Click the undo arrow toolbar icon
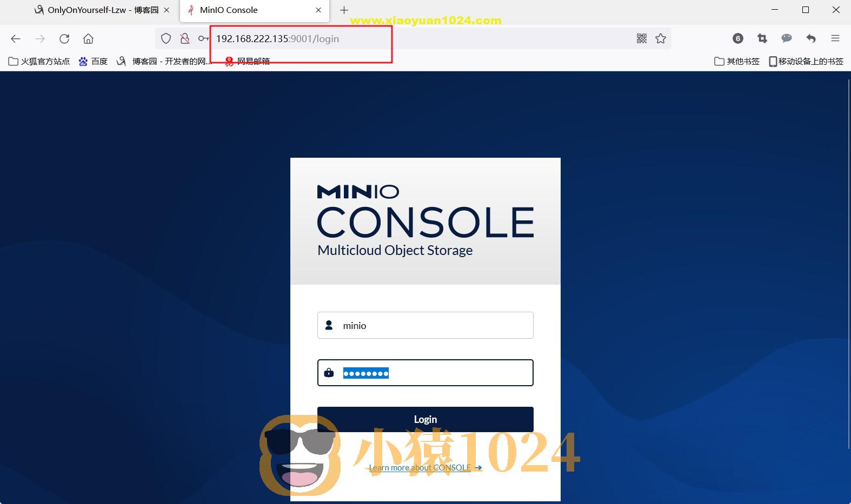This screenshot has height=504, width=851. pos(811,38)
